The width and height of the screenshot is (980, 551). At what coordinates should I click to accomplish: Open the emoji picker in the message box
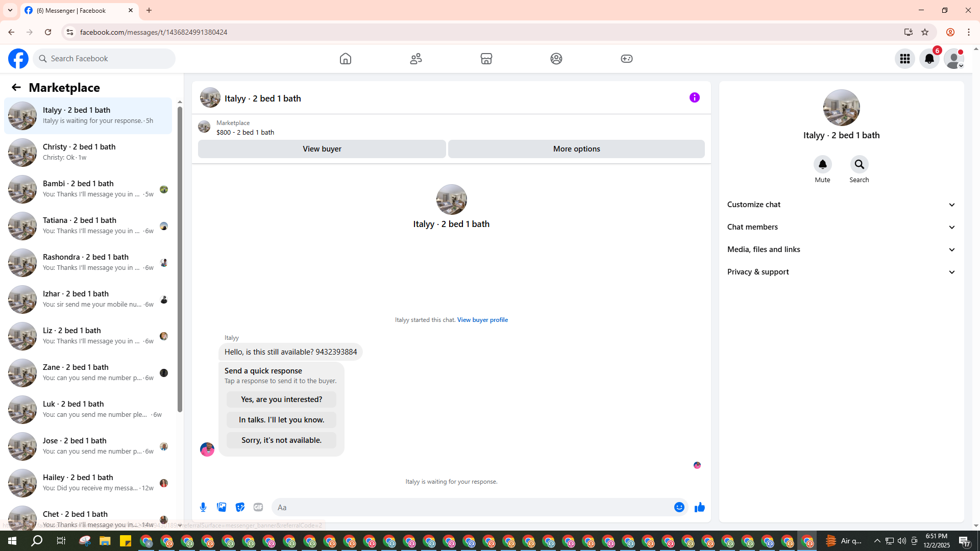[679, 507]
